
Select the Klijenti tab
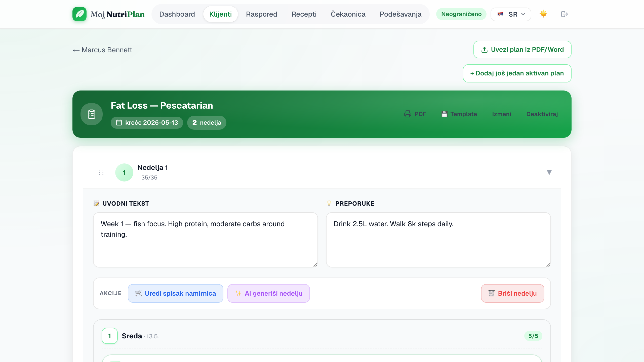220,14
